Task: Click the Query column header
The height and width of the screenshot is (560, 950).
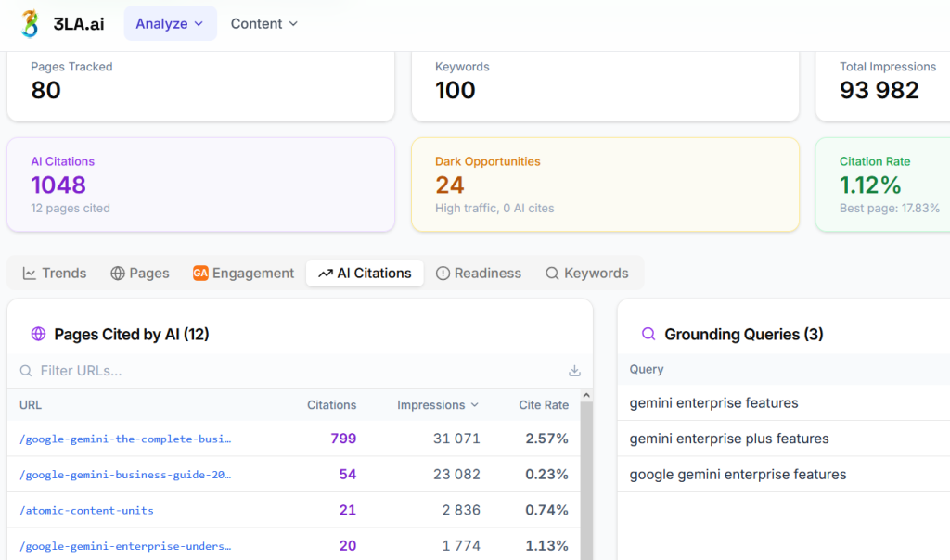Action: 647,369
